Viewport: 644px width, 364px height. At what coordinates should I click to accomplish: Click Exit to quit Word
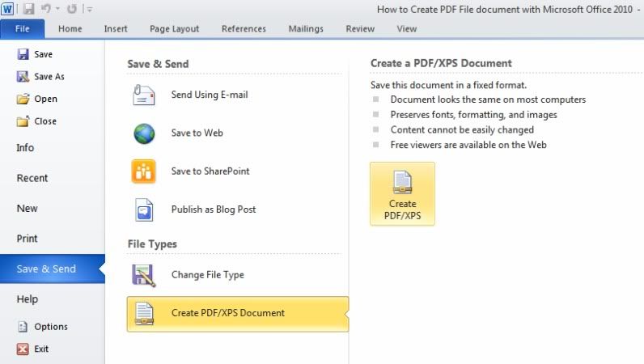click(x=40, y=349)
